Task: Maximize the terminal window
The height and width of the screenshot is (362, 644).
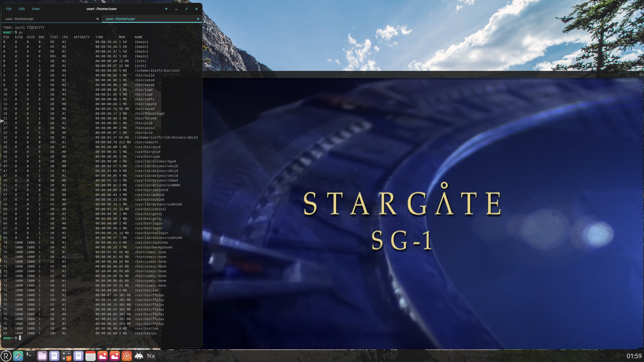Action: 186,9
